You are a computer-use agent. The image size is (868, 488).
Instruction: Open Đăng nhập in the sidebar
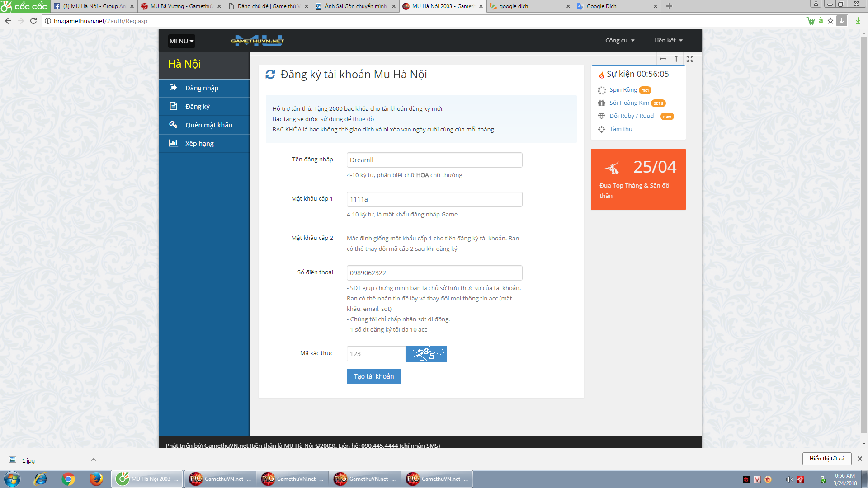pos(202,88)
